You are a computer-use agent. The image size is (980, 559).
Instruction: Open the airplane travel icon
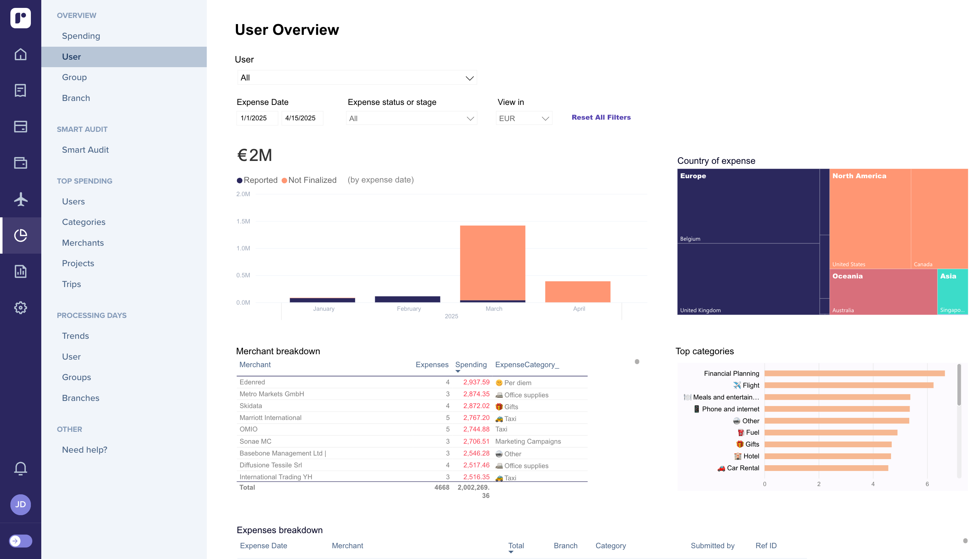(x=20, y=199)
